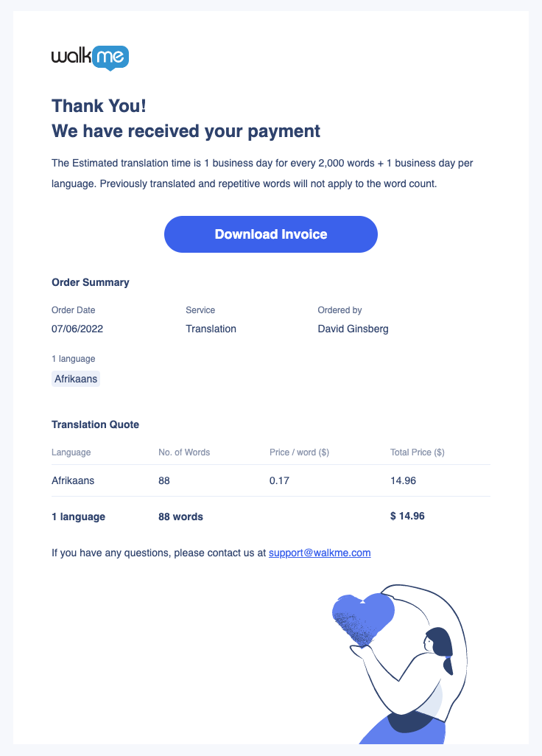Click the Translation Quote heading
The height and width of the screenshot is (756, 542).
pos(95,424)
